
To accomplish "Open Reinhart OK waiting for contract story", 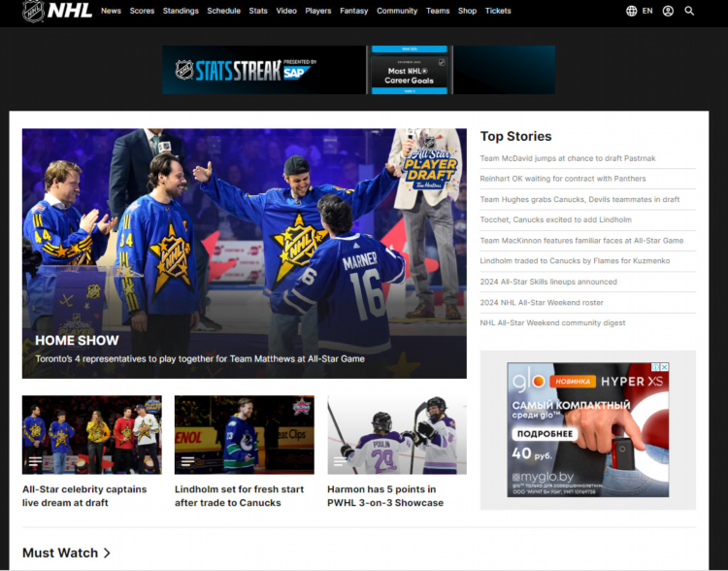I will point(563,179).
